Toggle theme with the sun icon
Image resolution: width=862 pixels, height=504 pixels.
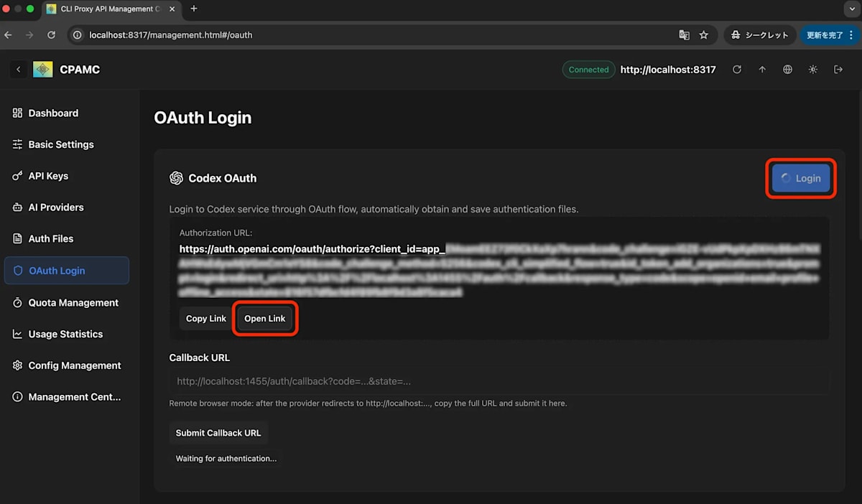click(813, 70)
